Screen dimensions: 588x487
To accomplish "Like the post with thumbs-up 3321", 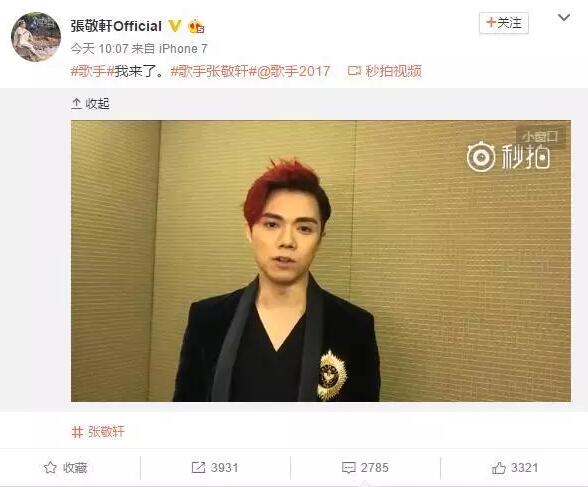I will coord(515,468).
